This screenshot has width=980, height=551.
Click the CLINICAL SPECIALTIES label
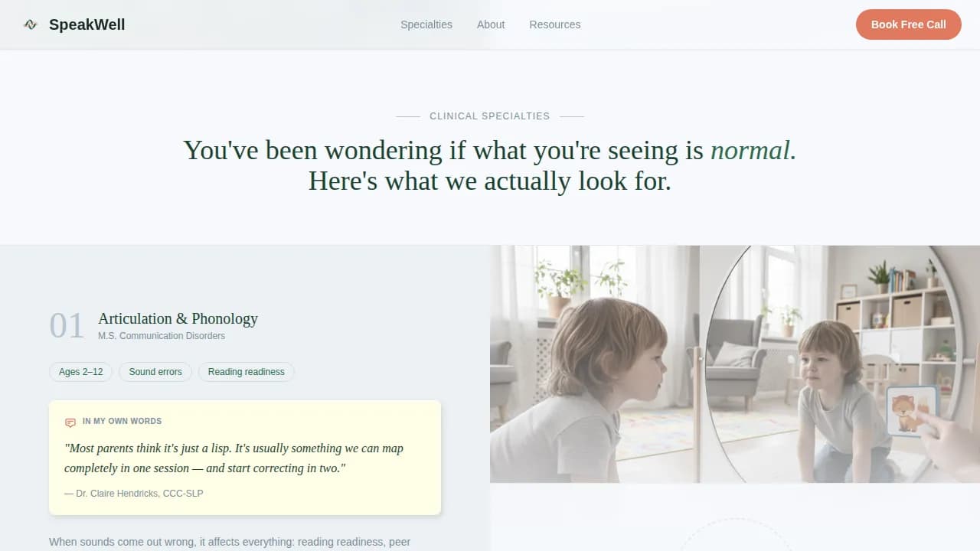[490, 116]
